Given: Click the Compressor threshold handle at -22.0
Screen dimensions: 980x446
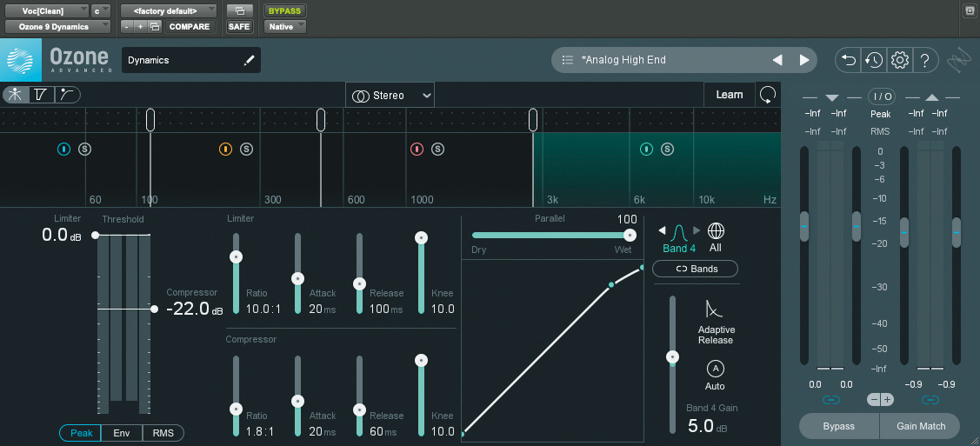Looking at the screenshot, I should (155, 309).
